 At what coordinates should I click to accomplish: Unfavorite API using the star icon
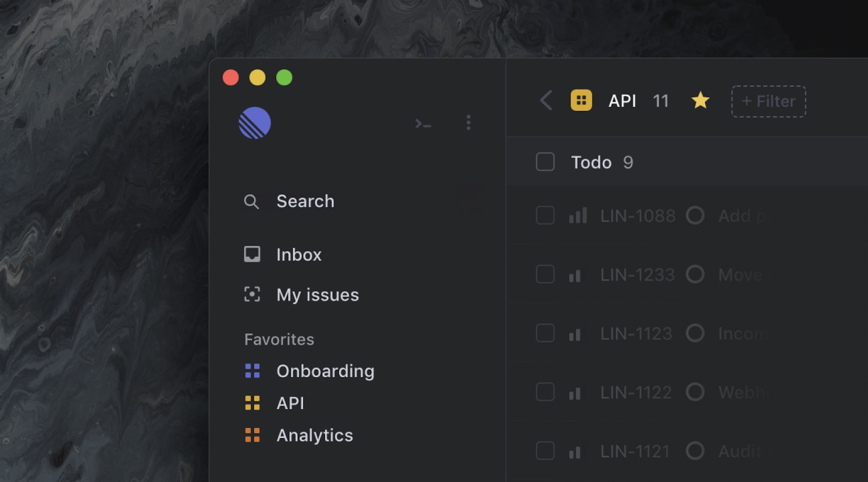point(700,100)
